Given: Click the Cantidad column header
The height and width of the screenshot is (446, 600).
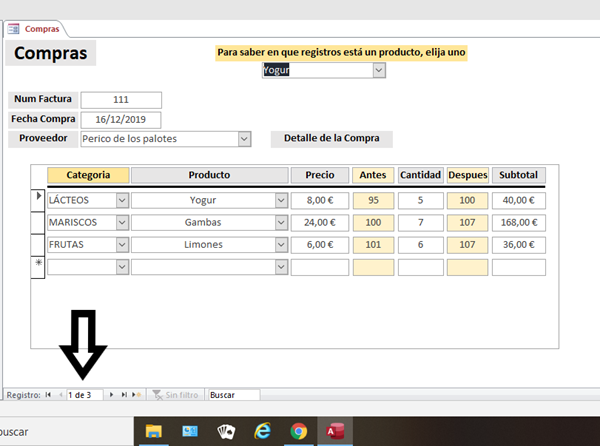Looking at the screenshot, I should pyautogui.click(x=421, y=175).
